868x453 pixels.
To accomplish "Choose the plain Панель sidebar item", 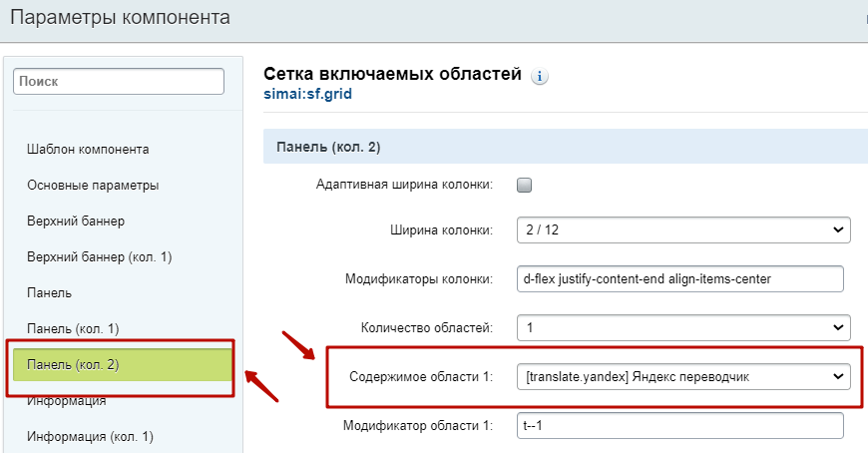I will click(49, 292).
